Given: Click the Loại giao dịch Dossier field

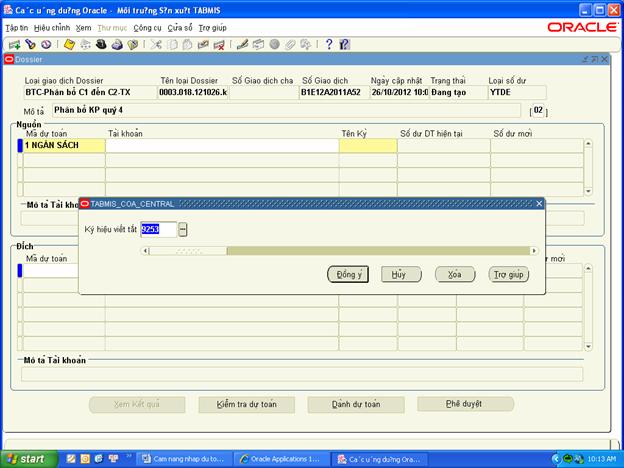Looking at the screenshot, I should pyautogui.click(x=90, y=92).
